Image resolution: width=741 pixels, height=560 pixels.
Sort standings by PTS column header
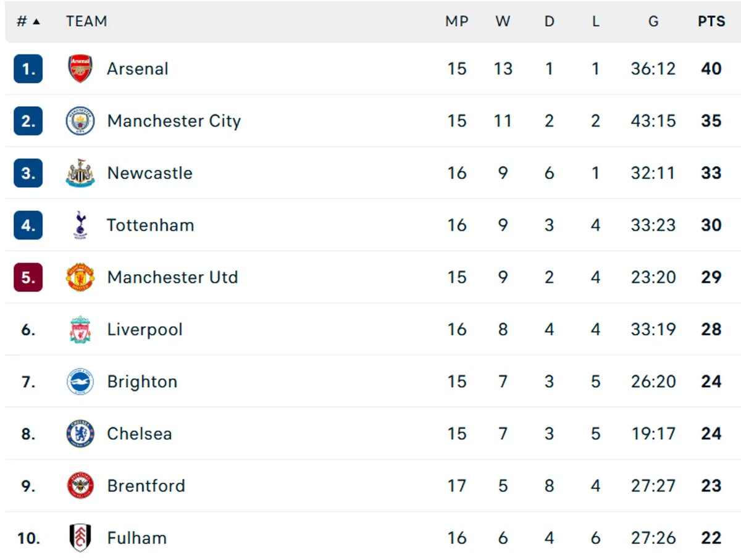[x=711, y=21]
